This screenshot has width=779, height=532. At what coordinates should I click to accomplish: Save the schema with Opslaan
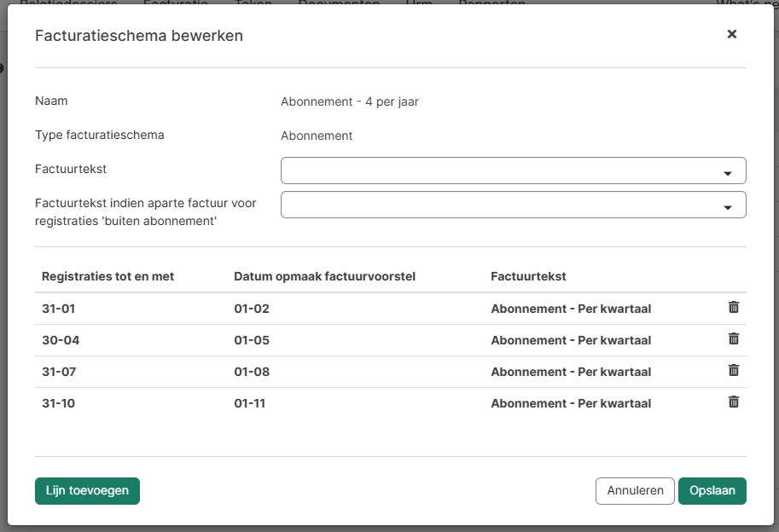click(712, 491)
